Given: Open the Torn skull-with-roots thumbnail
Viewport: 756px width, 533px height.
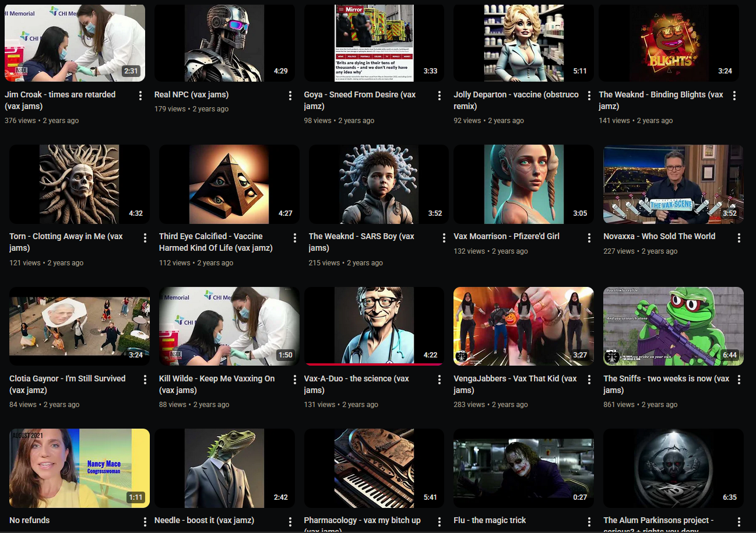Looking at the screenshot, I should (x=79, y=184).
